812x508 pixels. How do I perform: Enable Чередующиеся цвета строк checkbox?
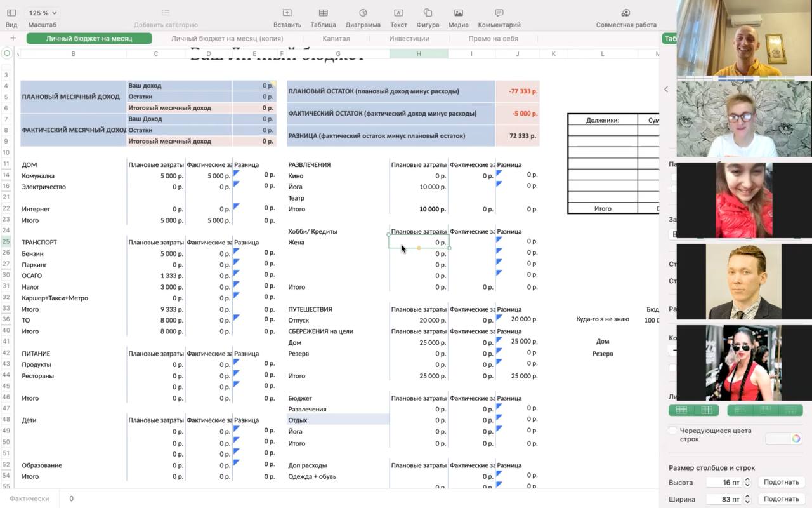673,431
